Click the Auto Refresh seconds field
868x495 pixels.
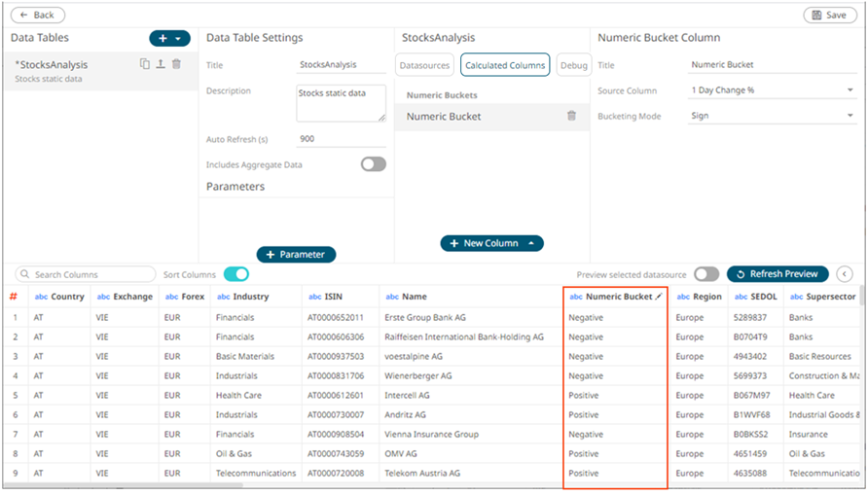(x=341, y=139)
